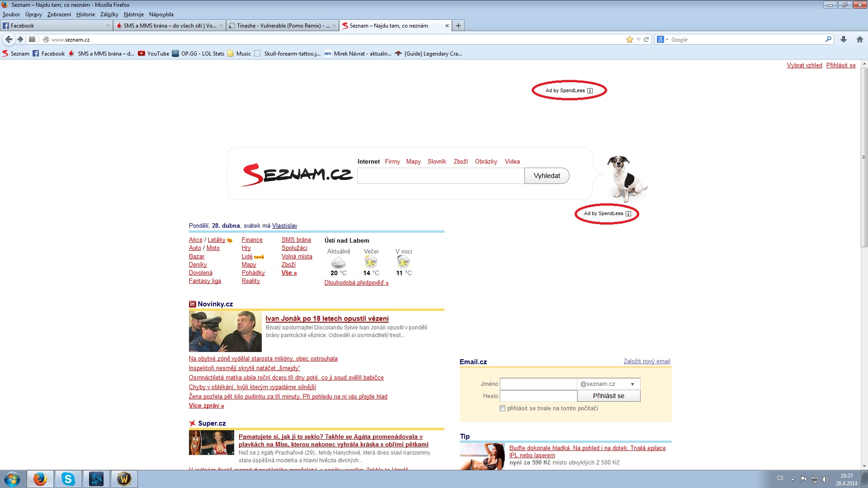Open the Záložky menu
868x488 pixels.
pos(109,14)
